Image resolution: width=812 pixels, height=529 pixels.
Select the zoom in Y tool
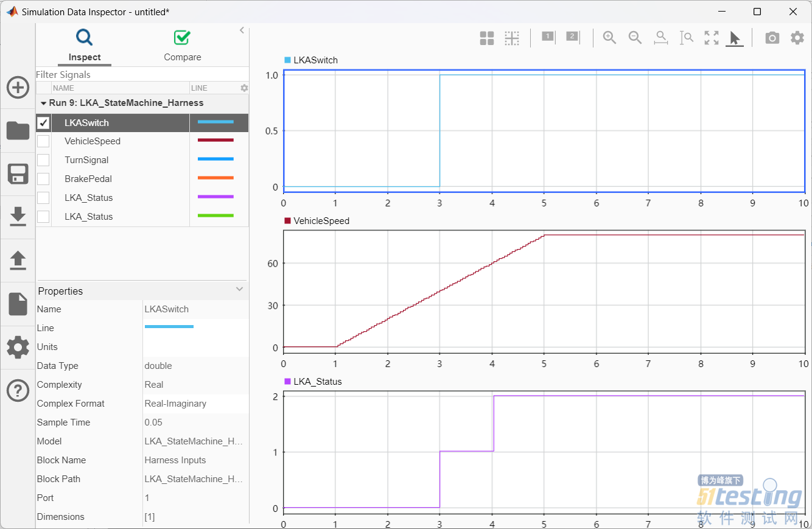687,38
